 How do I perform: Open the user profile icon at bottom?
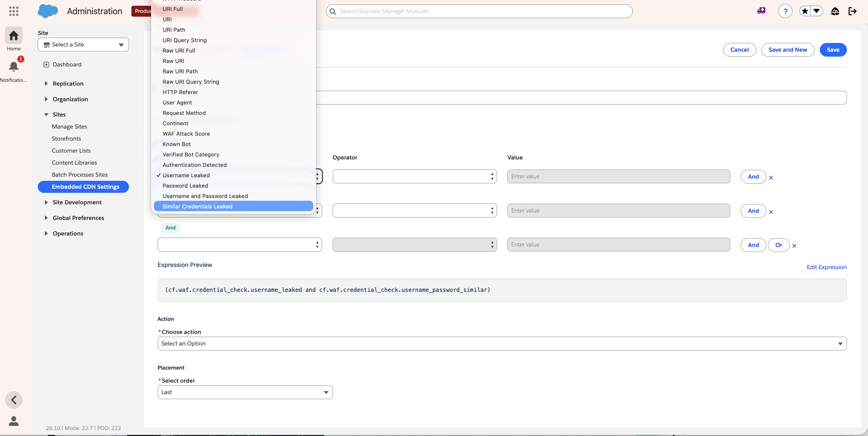pos(13,421)
